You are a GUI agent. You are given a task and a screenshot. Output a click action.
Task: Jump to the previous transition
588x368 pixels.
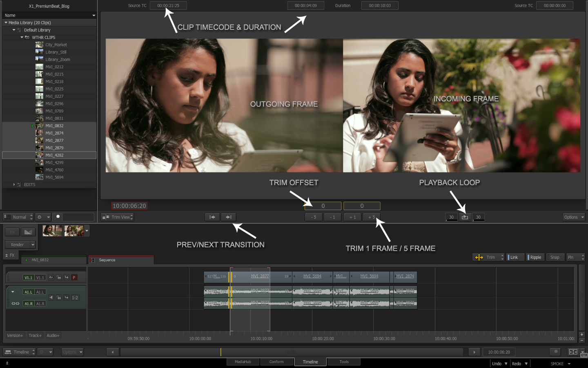(212, 217)
